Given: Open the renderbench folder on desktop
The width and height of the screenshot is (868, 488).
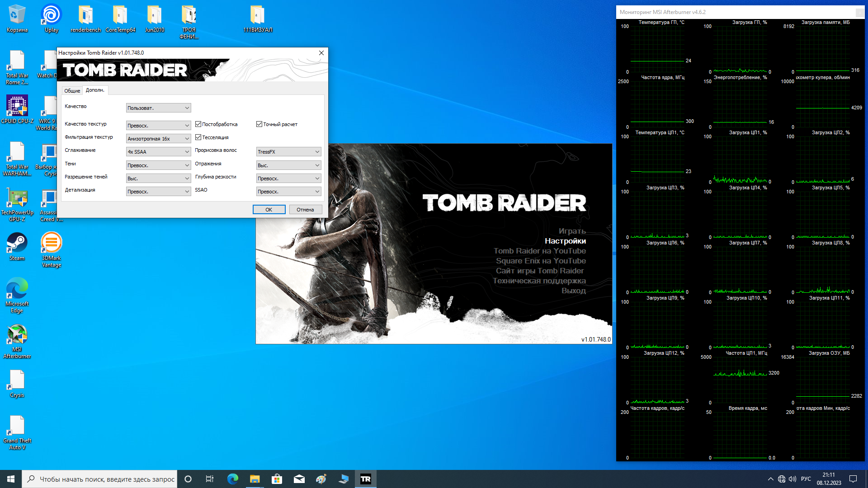Looking at the screenshot, I should coord(85,16).
